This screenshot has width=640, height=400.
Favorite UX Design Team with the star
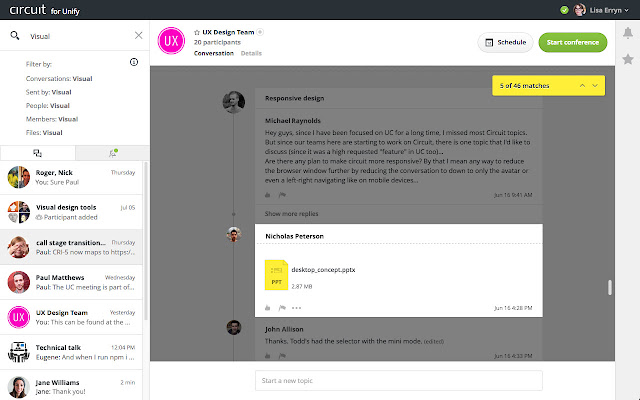[x=196, y=34]
